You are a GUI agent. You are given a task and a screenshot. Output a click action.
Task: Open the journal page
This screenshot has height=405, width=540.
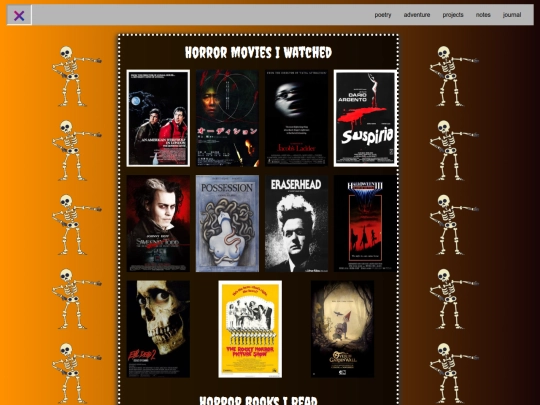click(512, 15)
